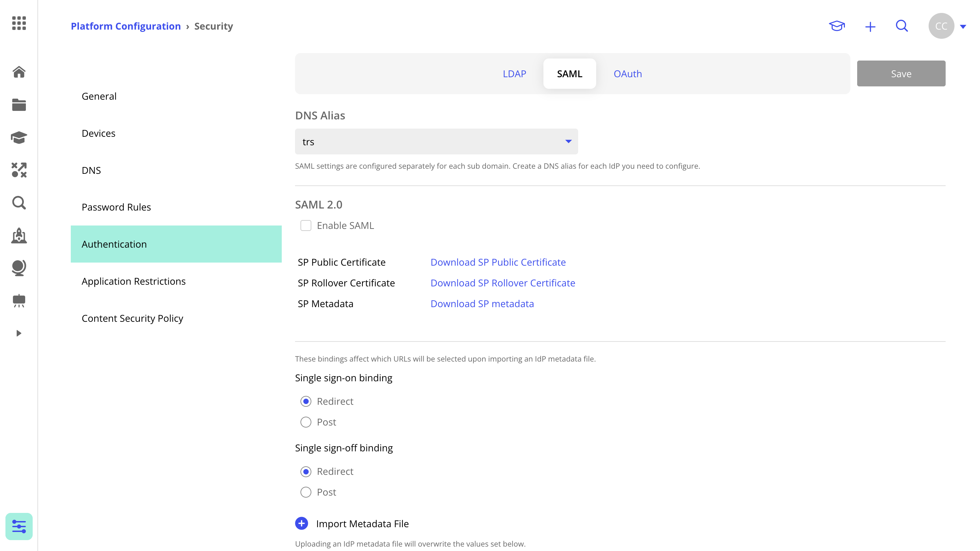Expand the sidebar with the triangle arrow
980x551 pixels.
pos(19,333)
